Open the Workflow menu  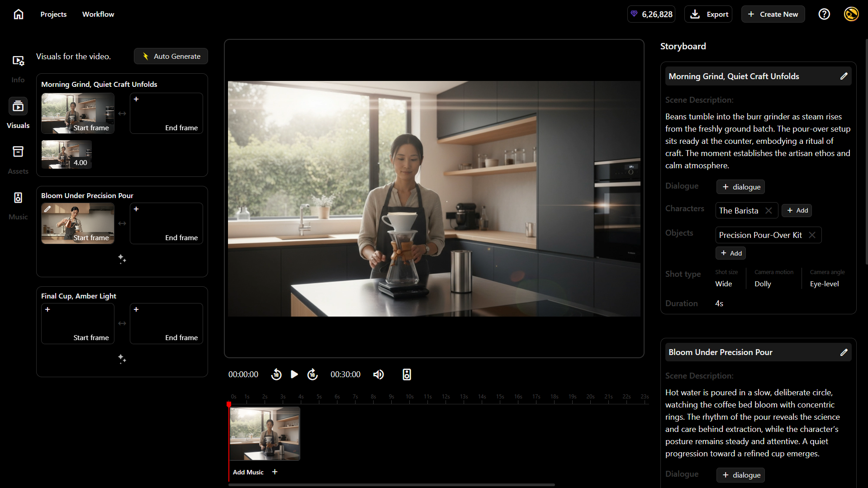click(x=98, y=14)
